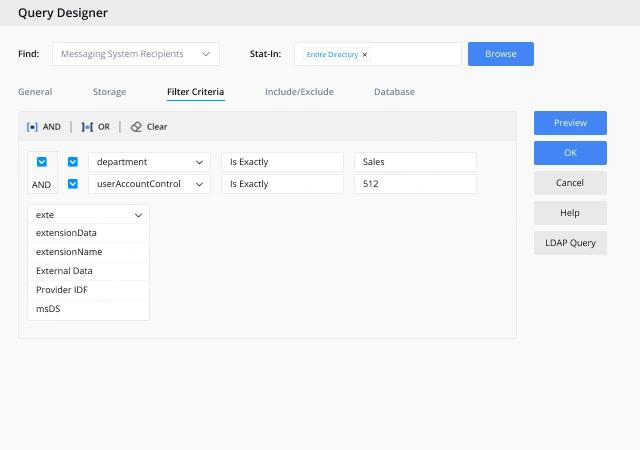Open the LDAP Query button
This screenshot has width=640, height=450.
point(570,243)
